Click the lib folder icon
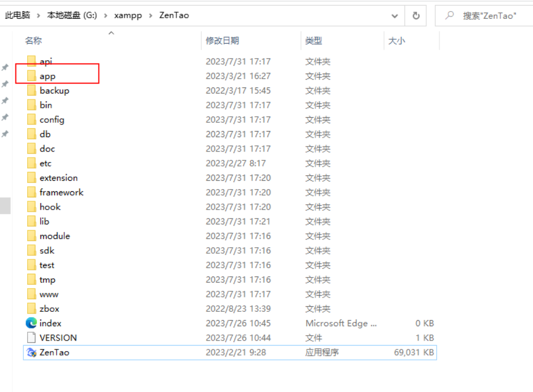 [x=32, y=222]
